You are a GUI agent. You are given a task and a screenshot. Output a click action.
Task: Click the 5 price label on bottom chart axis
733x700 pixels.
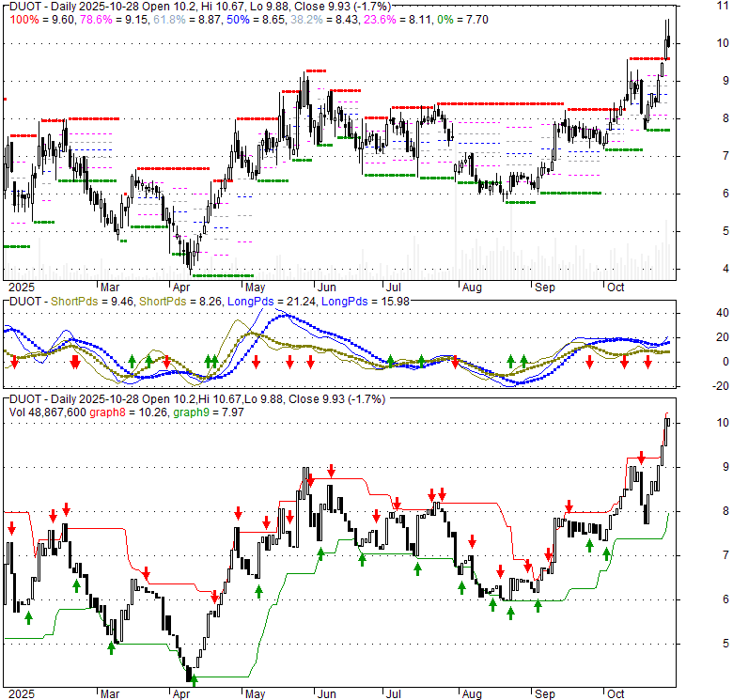pyautogui.click(x=725, y=644)
